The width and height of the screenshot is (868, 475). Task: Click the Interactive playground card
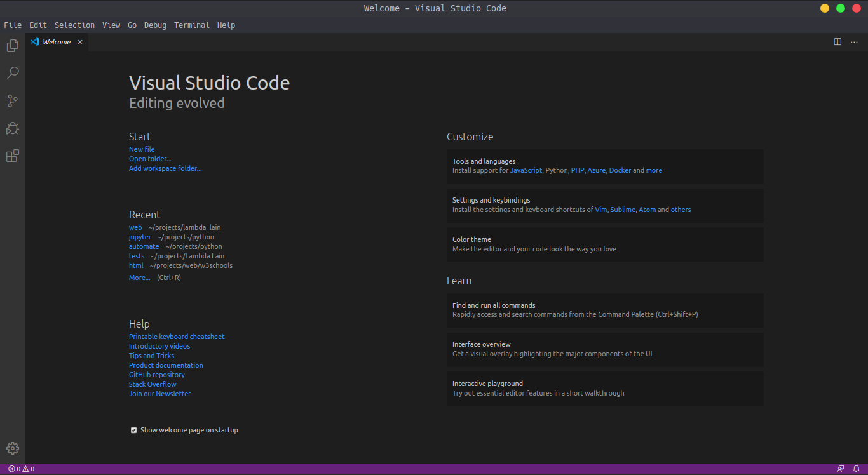(x=605, y=389)
